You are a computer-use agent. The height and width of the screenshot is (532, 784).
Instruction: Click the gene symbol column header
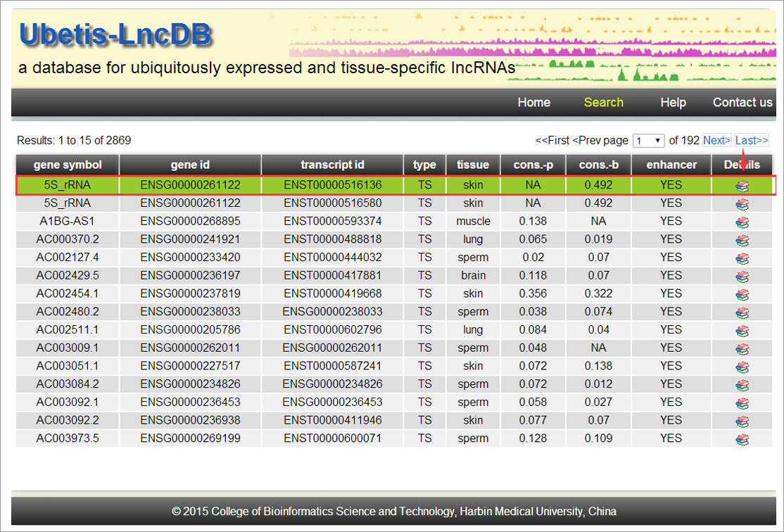point(68,165)
